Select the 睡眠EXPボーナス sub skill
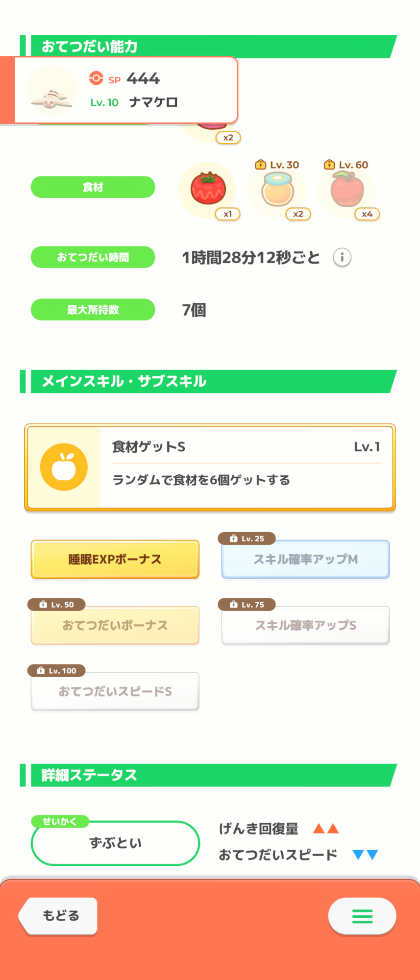 (x=115, y=559)
